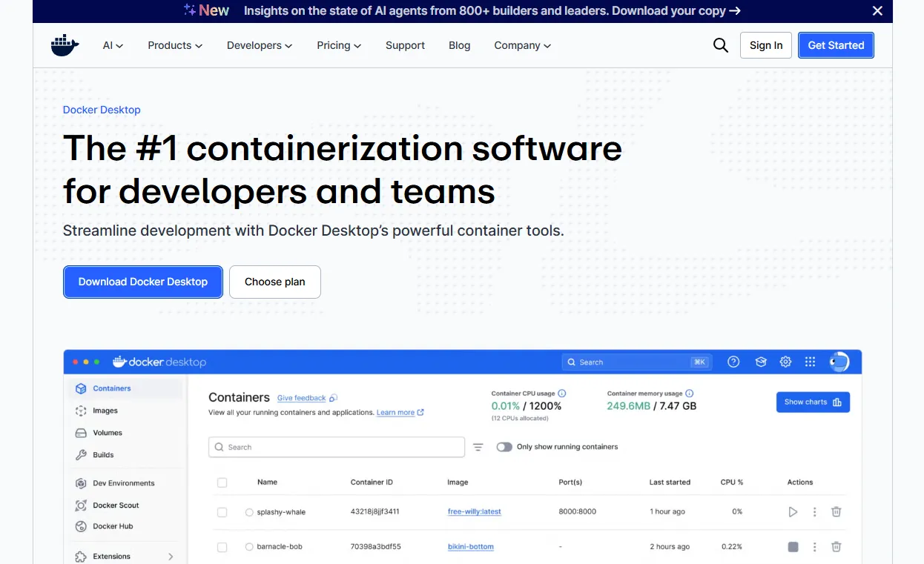Start the splashy-whale container with play icon

point(793,511)
